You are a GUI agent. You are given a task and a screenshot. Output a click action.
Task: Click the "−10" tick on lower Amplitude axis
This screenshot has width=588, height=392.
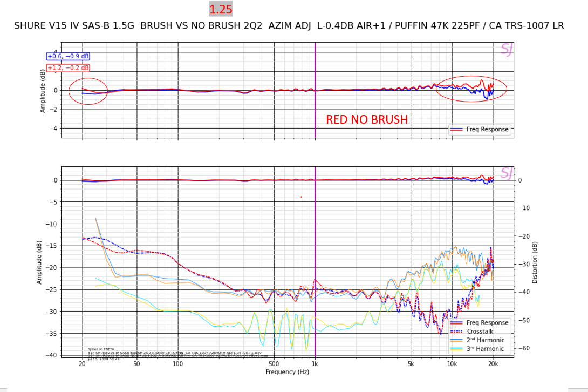point(52,224)
